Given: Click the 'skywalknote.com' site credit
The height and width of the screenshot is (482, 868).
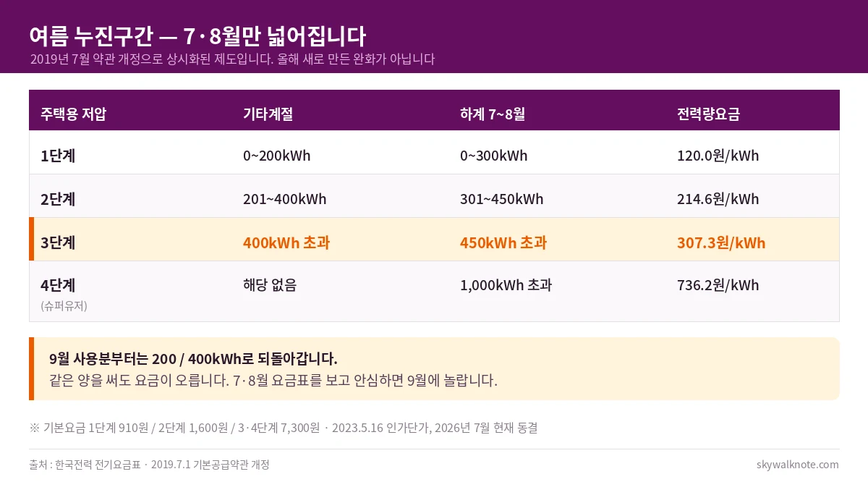Looking at the screenshot, I should 797,465.
